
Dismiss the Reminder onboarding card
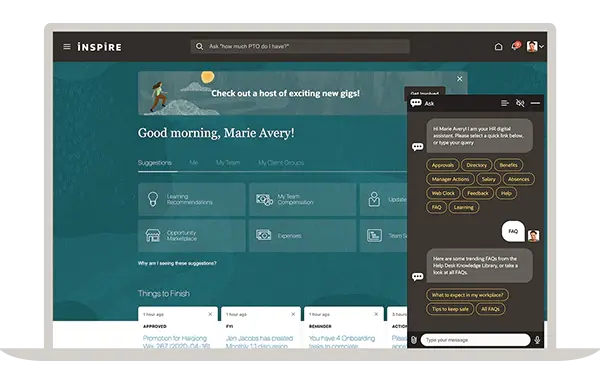click(376, 314)
